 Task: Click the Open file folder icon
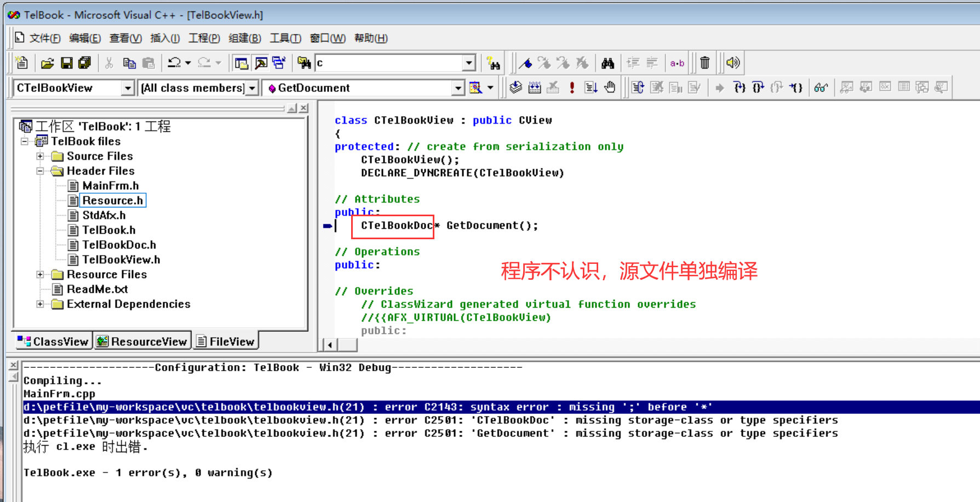click(48, 63)
